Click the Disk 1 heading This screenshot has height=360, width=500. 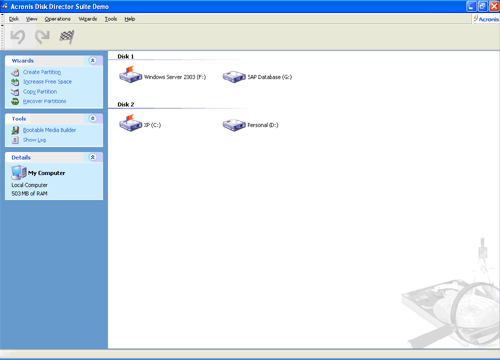click(126, 56)
